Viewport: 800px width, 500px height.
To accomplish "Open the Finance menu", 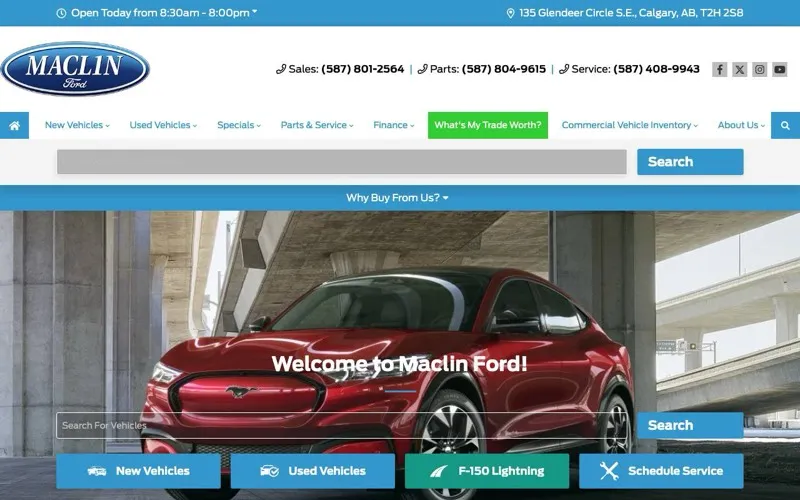I will coord(393,125).
